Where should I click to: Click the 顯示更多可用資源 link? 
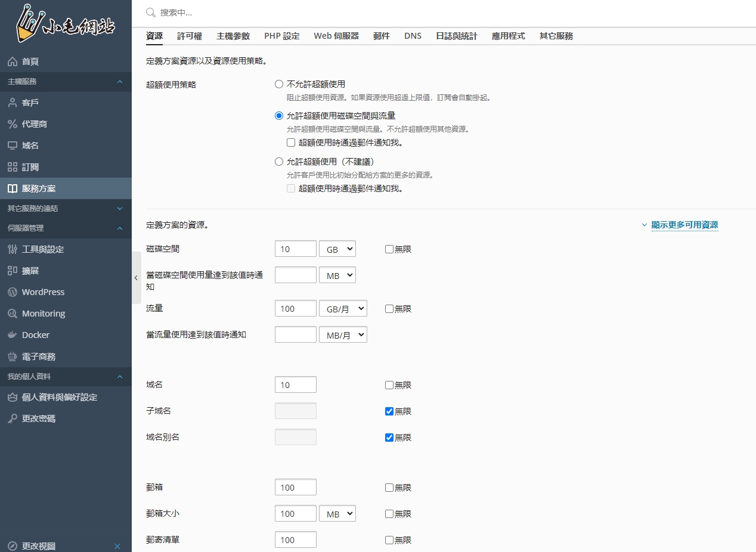tap(684, 225)
